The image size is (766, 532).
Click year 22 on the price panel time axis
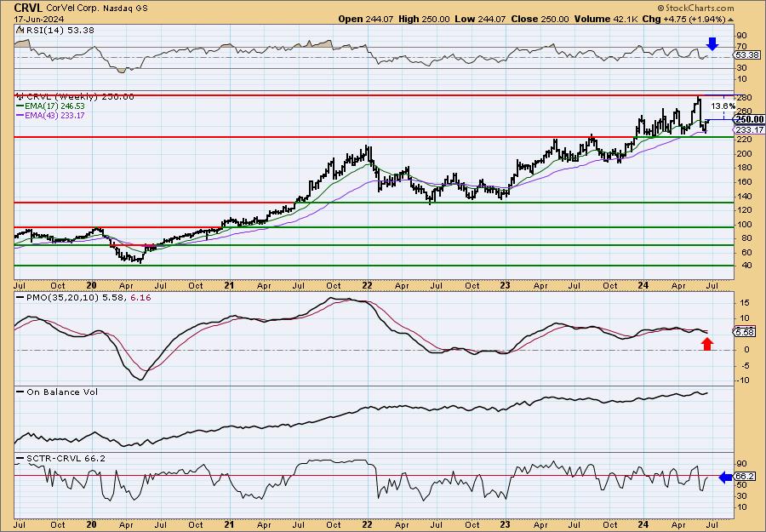pyautogui.click(x=367, y=285)
